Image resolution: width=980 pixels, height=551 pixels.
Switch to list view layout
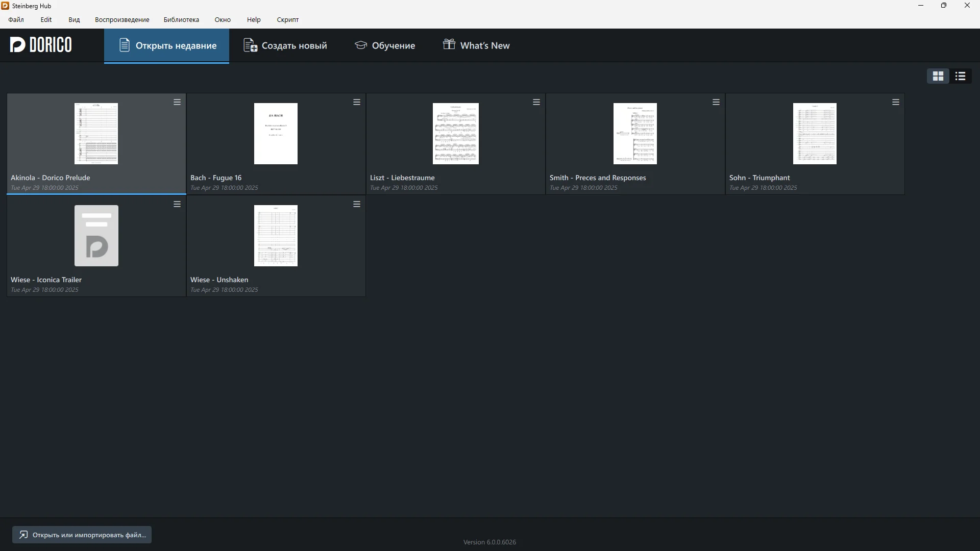click(x=961, y=76)
